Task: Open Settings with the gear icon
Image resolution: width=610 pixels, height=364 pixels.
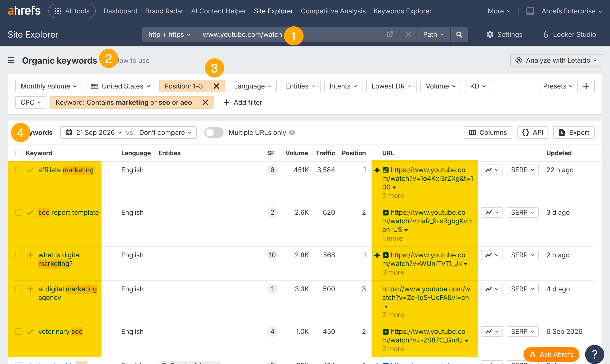Action: (x=504, y=34)
